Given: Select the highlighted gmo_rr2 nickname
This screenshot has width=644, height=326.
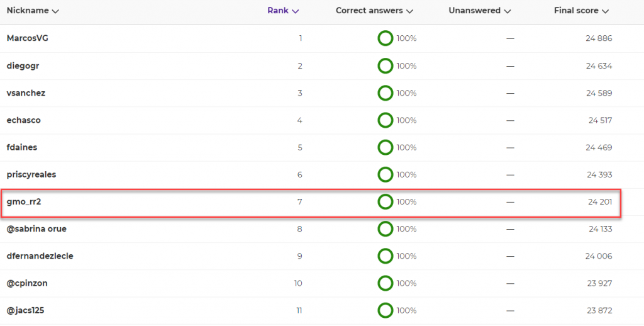Looking at the screenshot, I should tap(24, 202).
